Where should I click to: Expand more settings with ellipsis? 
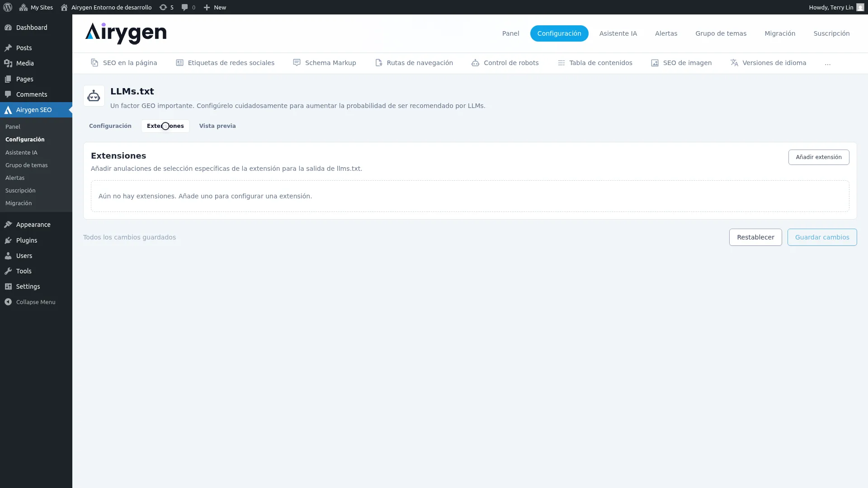click(x=827, y=63)
